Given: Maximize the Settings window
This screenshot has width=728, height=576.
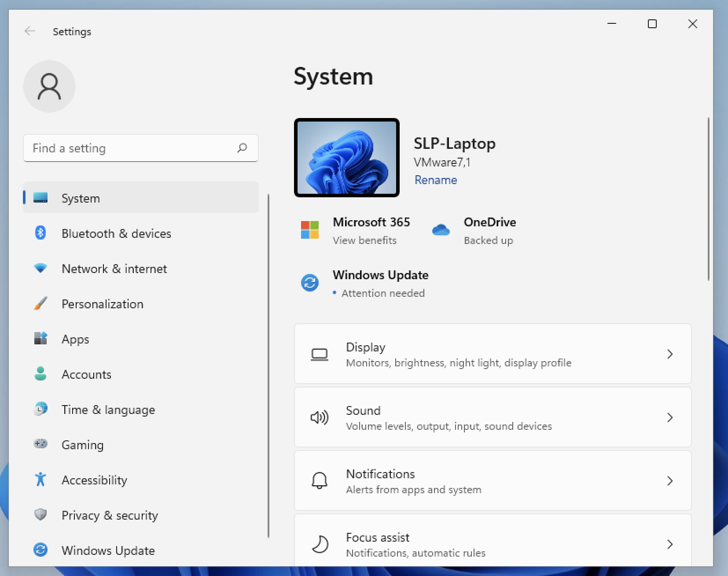Looking at the screenshot, I should pos(652,24).
